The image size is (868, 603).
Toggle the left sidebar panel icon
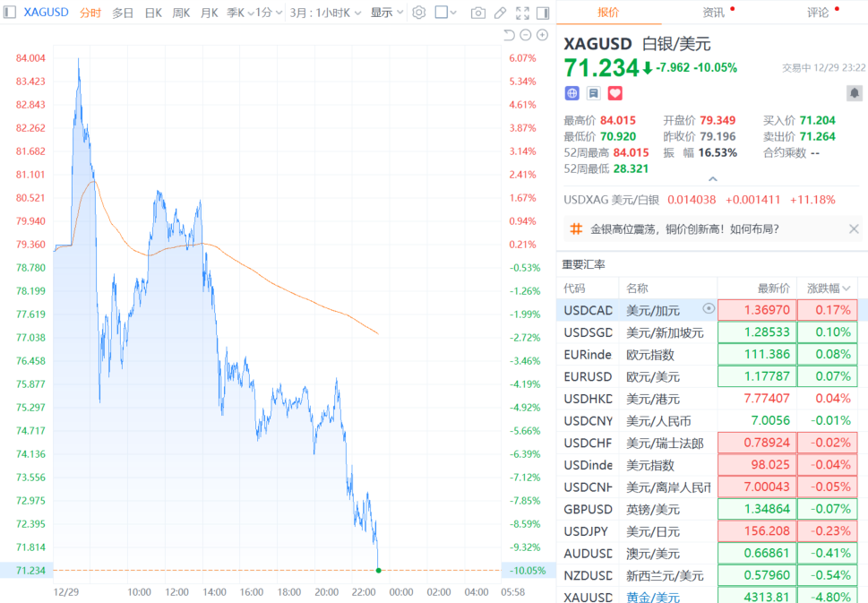point(10,13)
